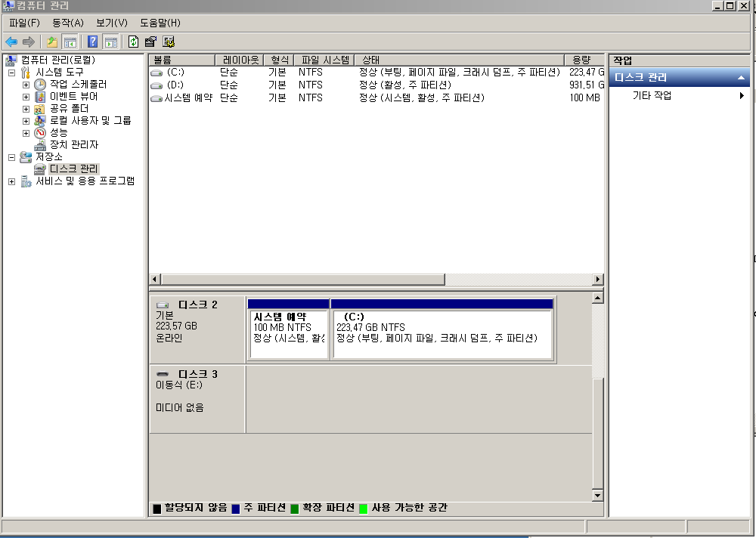Toggle the Show/Hide Action Pane icon

(x=111, y=42)
